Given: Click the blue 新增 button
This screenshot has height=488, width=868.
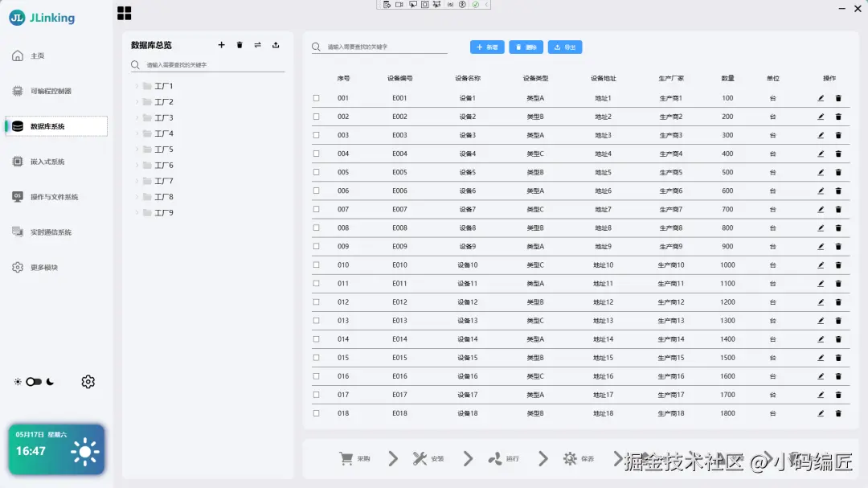Looking at the screenshot, I should click(487, 47).
